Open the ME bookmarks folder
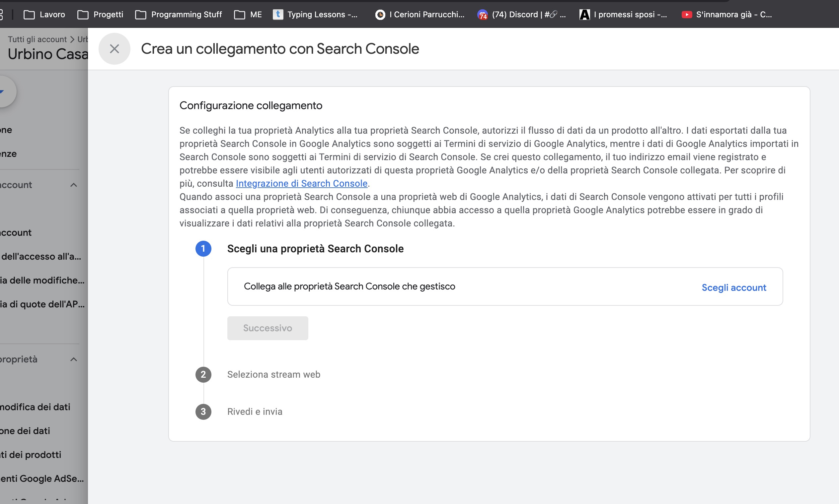Viewport: 839px width, 504px height. (248, 14)
